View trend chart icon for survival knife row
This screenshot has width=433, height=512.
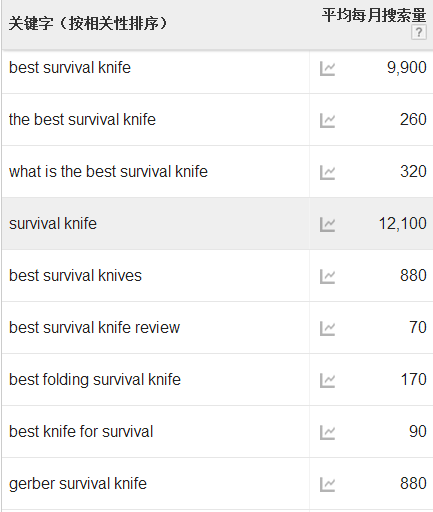327,224
